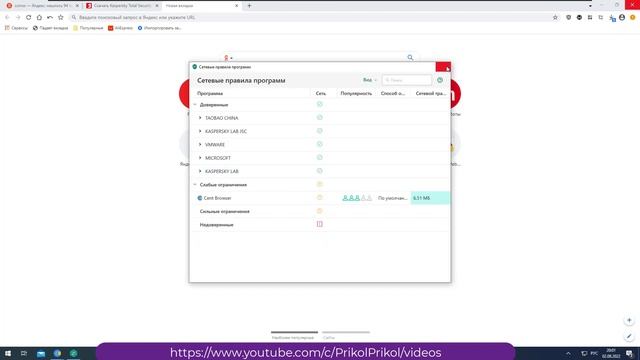Image resolution: width=640 pixels, height=360 pixels.
Task: Expand the TAOBAO CHINA group
Action: [200, 118]
